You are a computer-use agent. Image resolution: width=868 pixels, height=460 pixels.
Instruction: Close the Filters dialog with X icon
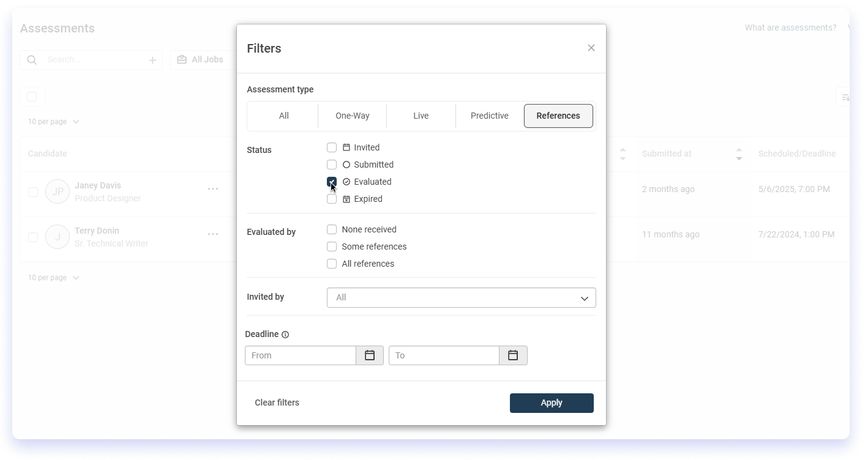pyautogui.click(x=591, y=48)
